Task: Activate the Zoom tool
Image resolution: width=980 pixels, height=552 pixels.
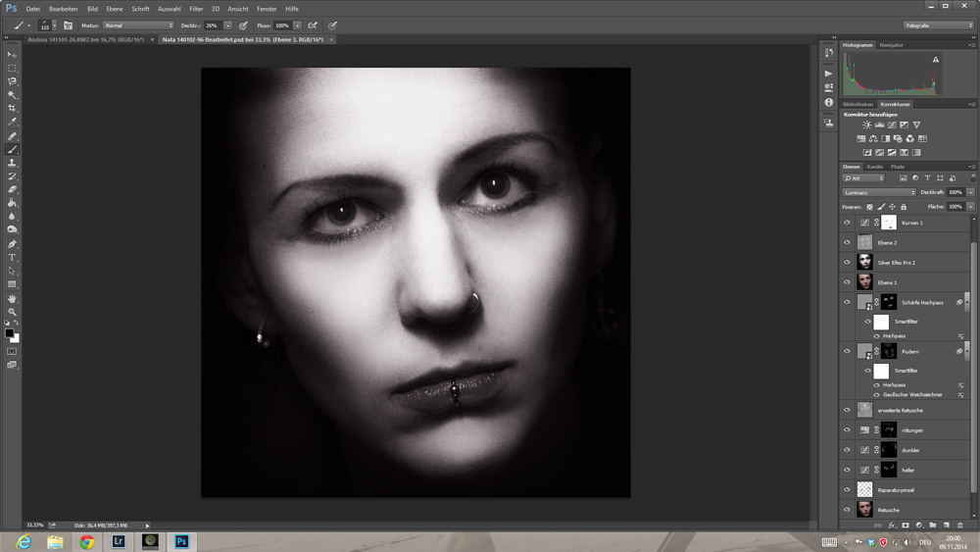Action: pyautogui.click(x=12, y=312)
